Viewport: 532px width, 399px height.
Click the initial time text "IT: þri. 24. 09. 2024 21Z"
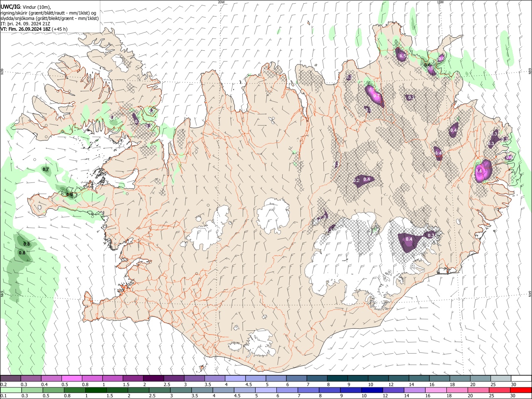(x=25, y=24)
